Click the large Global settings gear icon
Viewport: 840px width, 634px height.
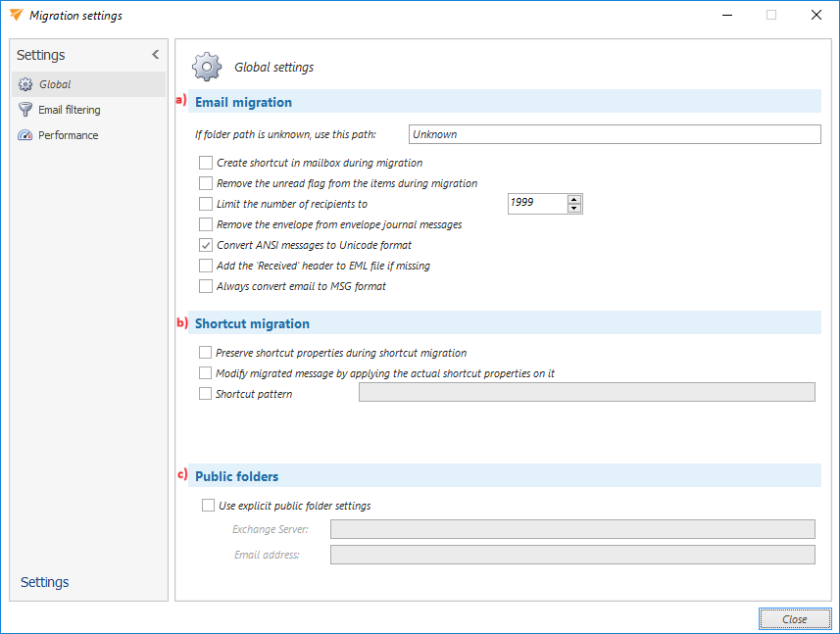tap(207, 67)
